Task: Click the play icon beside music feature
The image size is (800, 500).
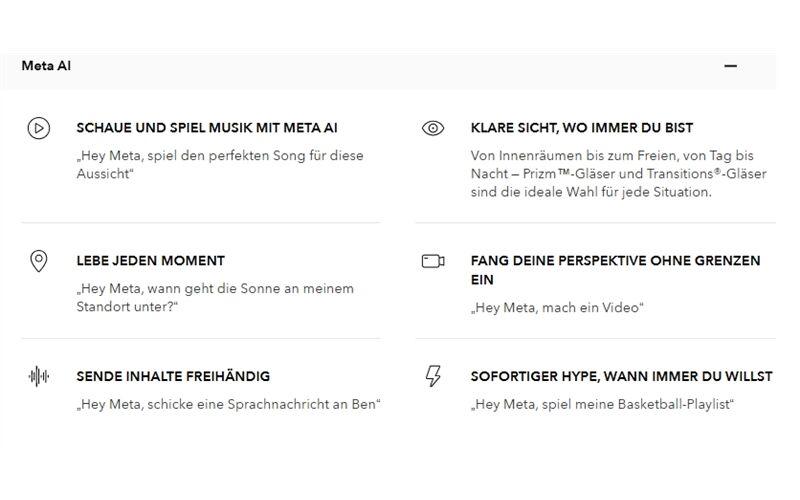Action: (x=38, y=128)
